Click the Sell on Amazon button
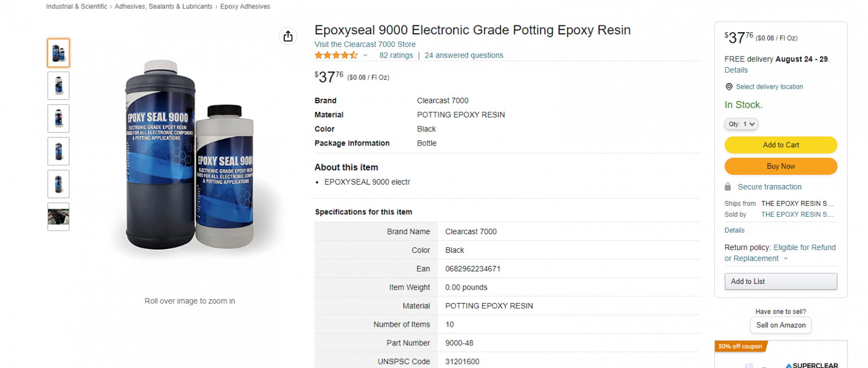This screenshot has width=868, height=368. 780,325
